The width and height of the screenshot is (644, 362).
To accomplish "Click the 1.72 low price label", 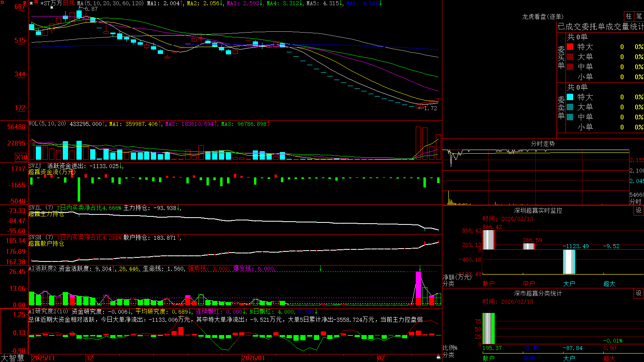I will pyautogui.click(x=430, y=108).
